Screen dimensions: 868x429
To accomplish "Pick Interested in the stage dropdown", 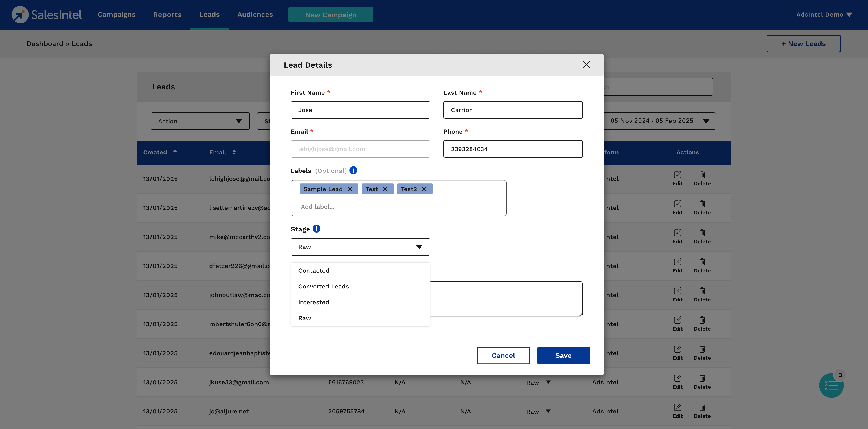I will [313, 302].
